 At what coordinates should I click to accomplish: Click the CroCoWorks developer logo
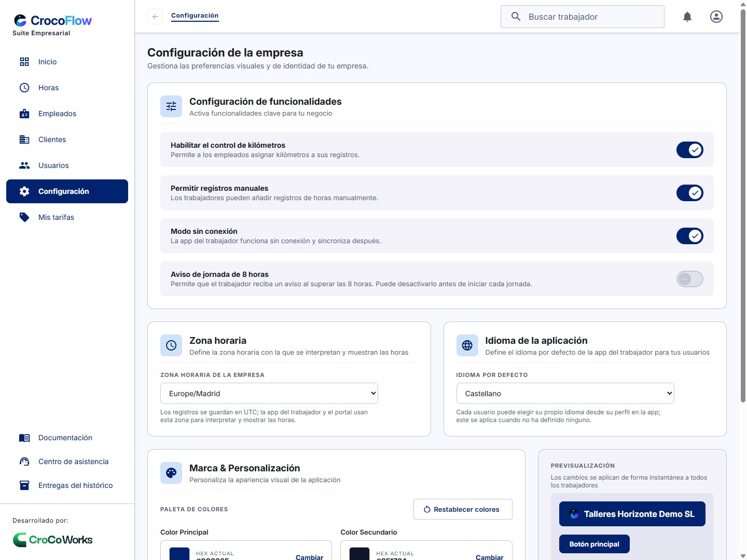coord(52,540)
